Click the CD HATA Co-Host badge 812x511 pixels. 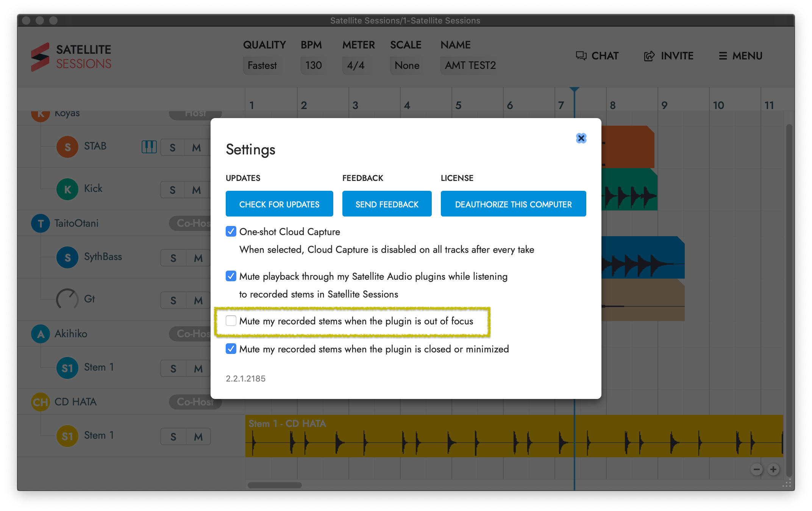(195, 402)
